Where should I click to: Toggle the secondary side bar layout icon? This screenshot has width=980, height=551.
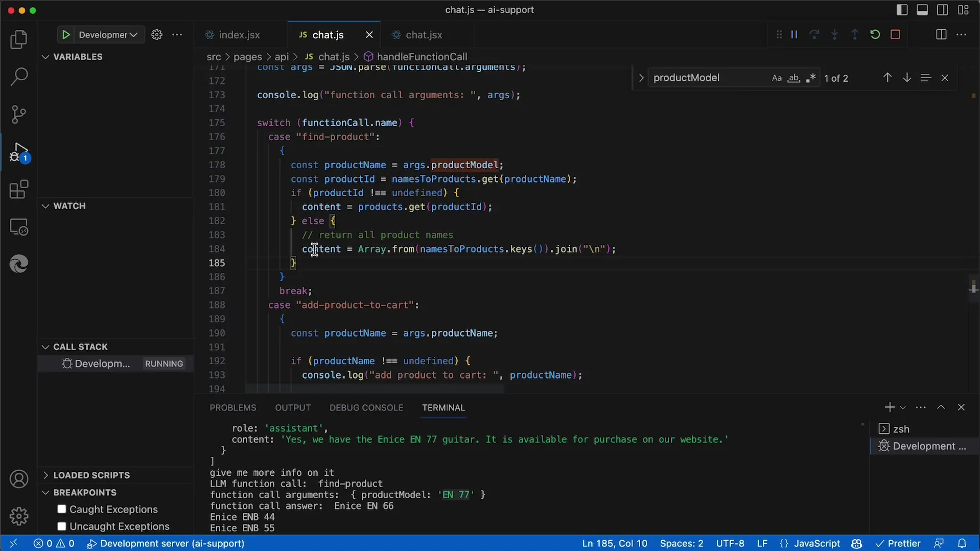[943, 10]
